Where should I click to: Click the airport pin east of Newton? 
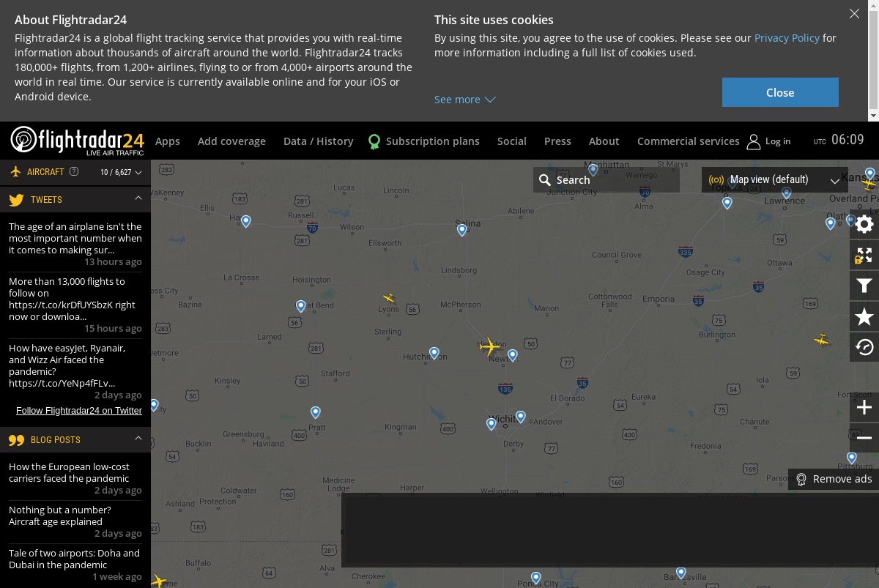point(513,355)
